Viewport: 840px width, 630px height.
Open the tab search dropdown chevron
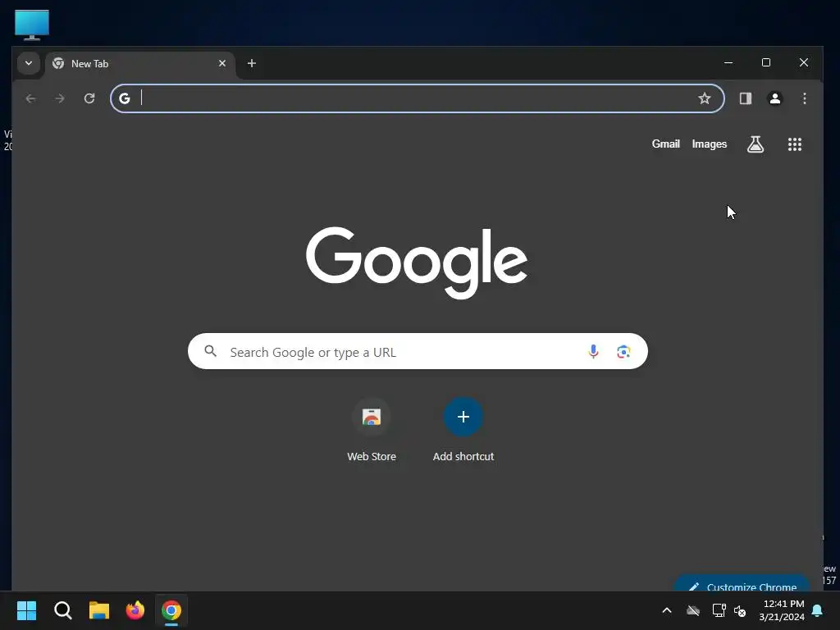pyautogui.click(x=29, y=63)
